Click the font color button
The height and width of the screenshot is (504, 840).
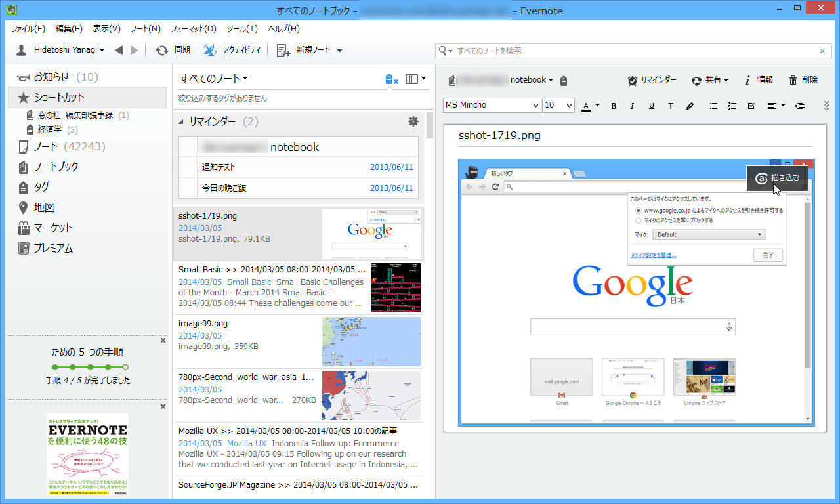[x=587, y=106]
